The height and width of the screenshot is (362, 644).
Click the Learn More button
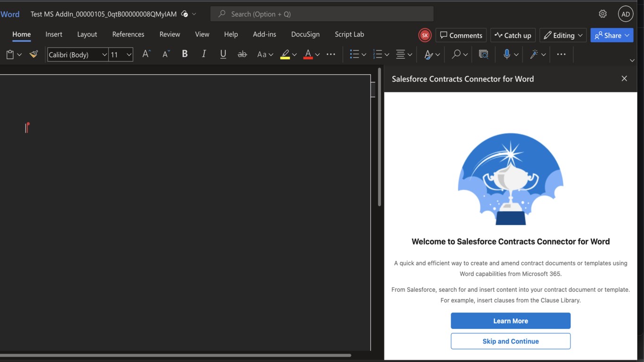coord(511,321)
